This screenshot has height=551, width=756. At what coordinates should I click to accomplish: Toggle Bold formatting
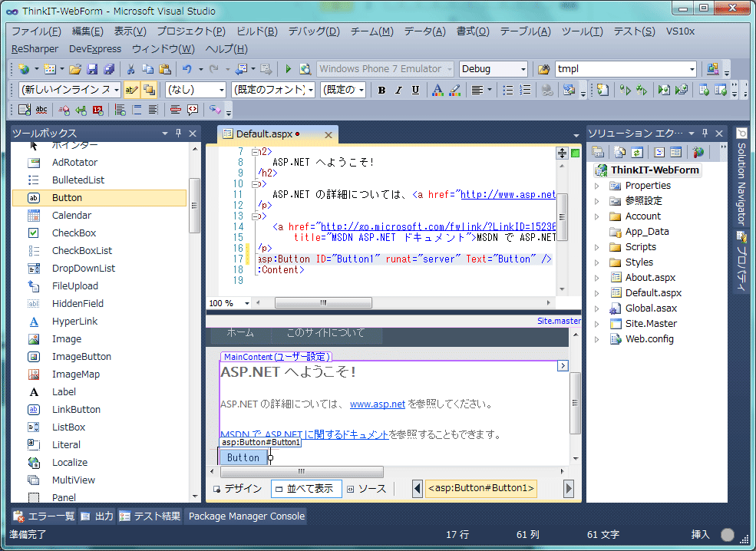(x=381, y=90)
